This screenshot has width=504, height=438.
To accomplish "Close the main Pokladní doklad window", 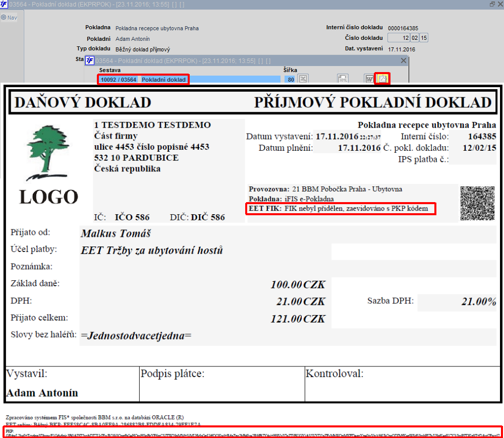I will point(500,4).
